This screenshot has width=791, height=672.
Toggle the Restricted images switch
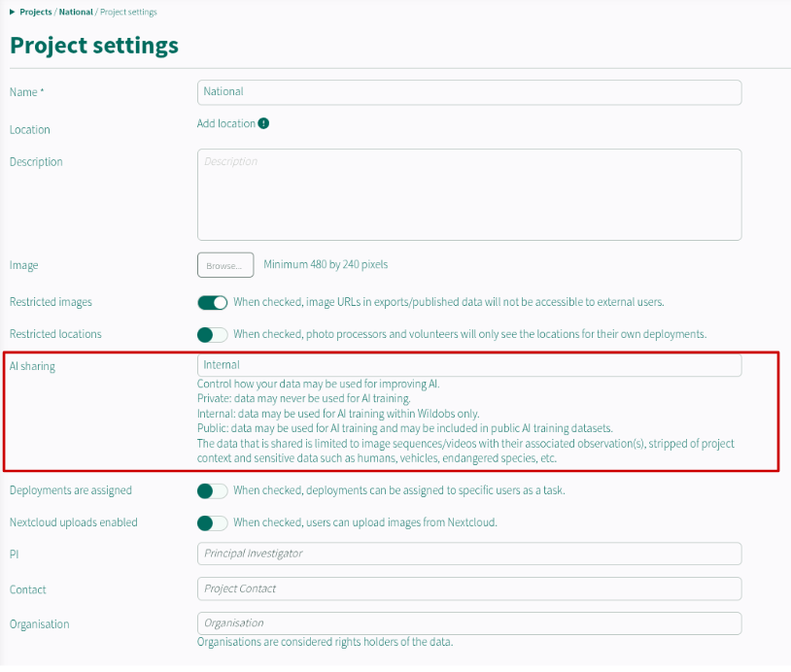pos(213,302)
